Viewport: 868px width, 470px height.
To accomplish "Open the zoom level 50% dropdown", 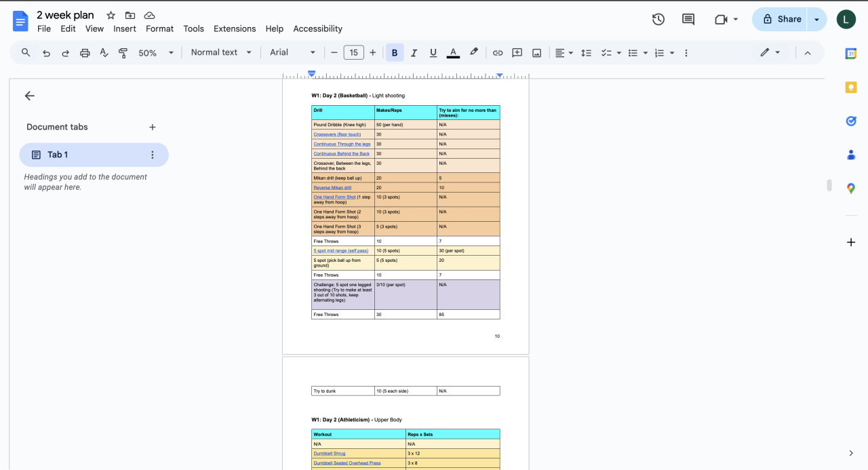I will tap(156, 53).
